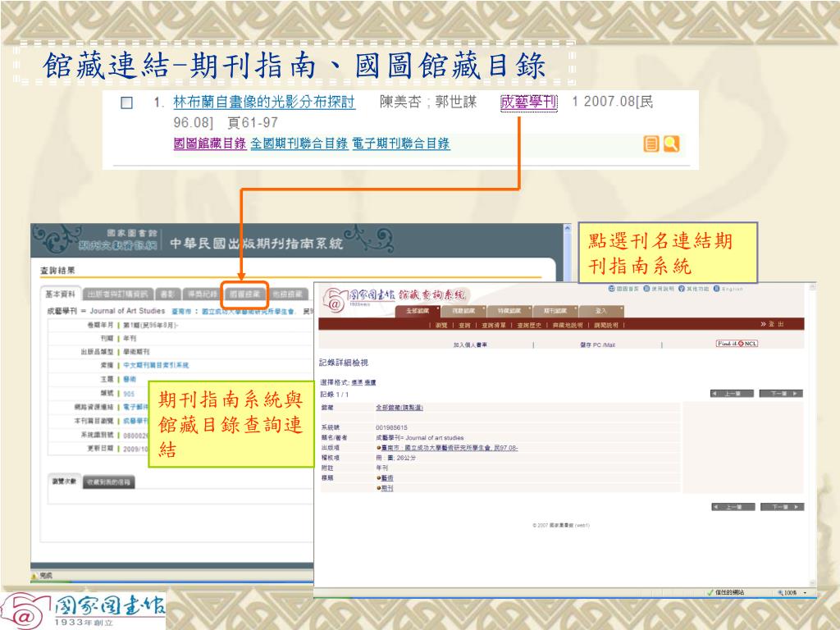Click the 其他功能 icon link

693,289
